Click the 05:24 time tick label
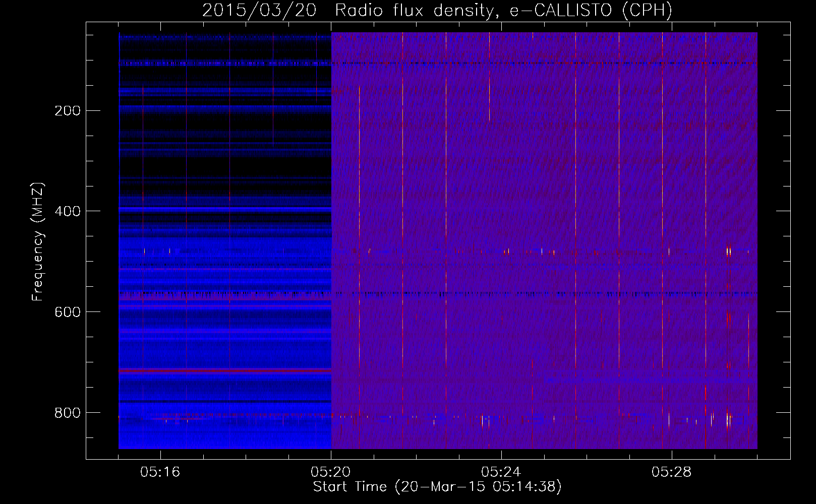The image size is (816, 504). [501, 472]
